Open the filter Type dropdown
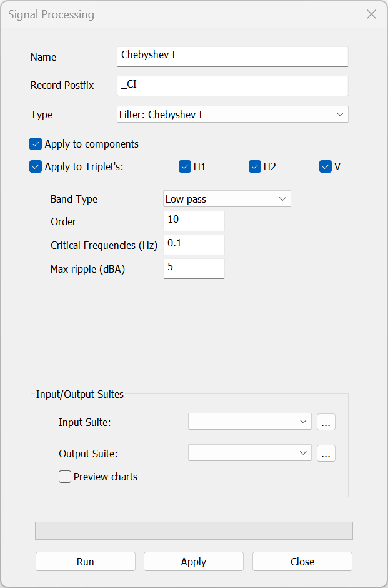 point(232,114)
